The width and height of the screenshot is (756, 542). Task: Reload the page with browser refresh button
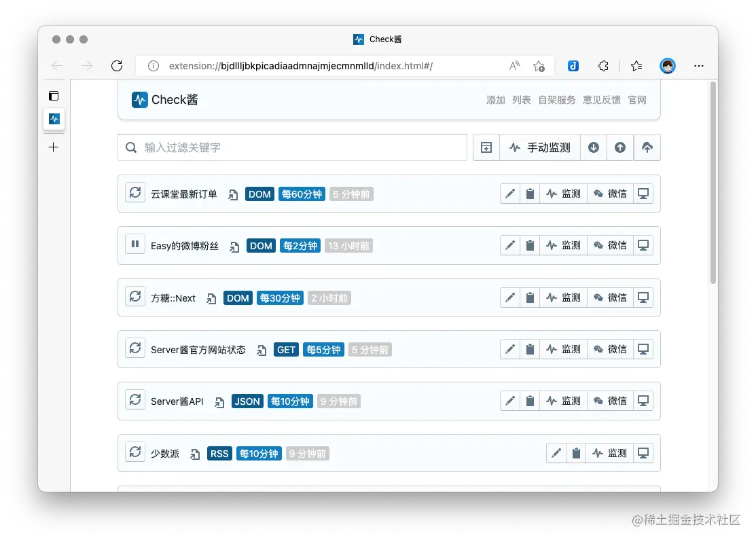click(117, 66)
